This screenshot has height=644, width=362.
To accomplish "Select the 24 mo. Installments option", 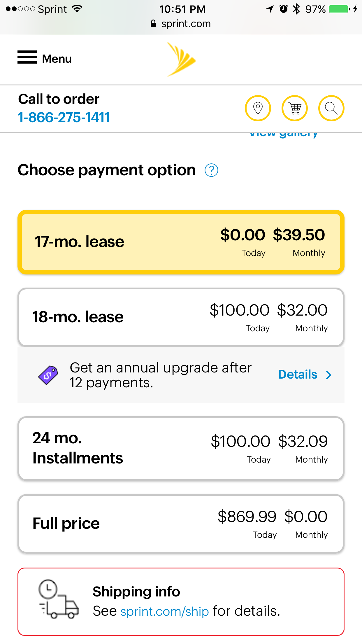I will point(181,448).
